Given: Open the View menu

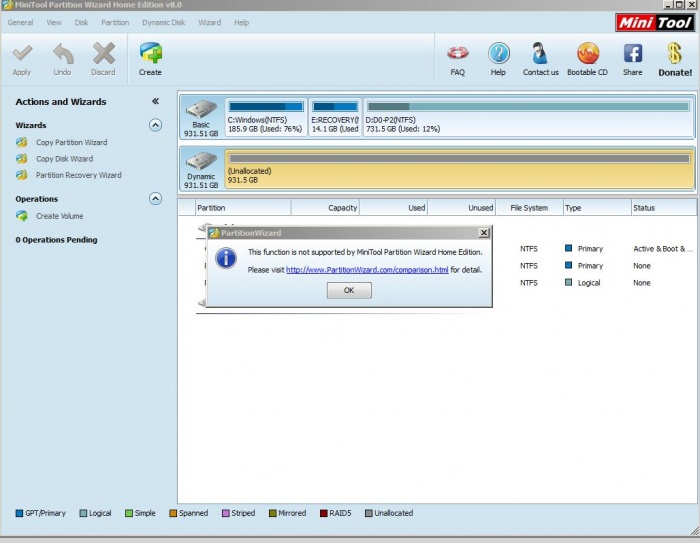Looking at the screenshot, I should (54, 22).
